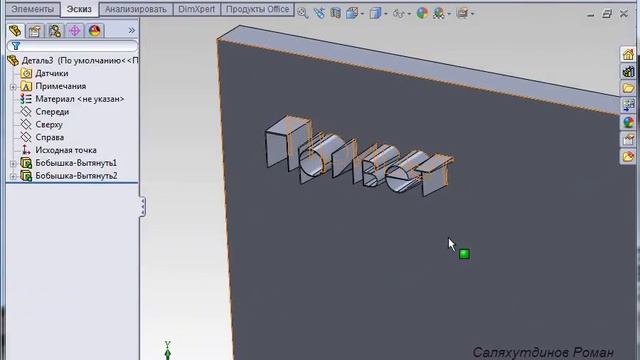640x360 pixels.
Task: Close the document window
Action: (624, 14)
